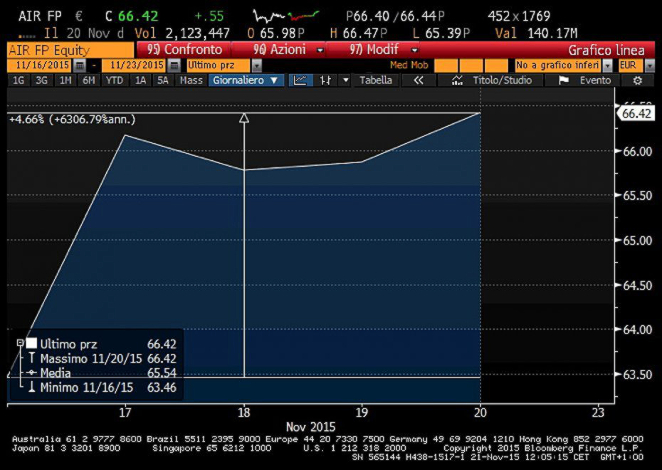Screen dimensions: 662x470
Task: Open the Confronto menu
Action: pos(179,49)
